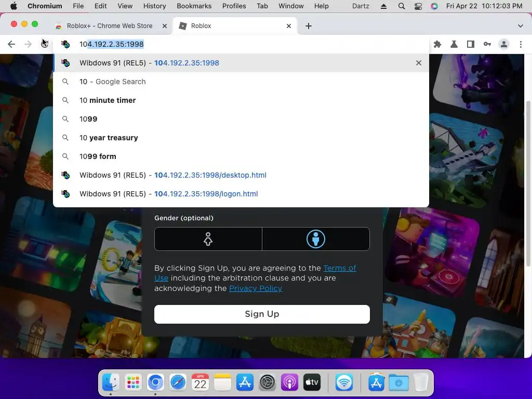Select the plain 1099 search suggestion
The height and width of the screenshot is (399, 532).
point(241,119)
